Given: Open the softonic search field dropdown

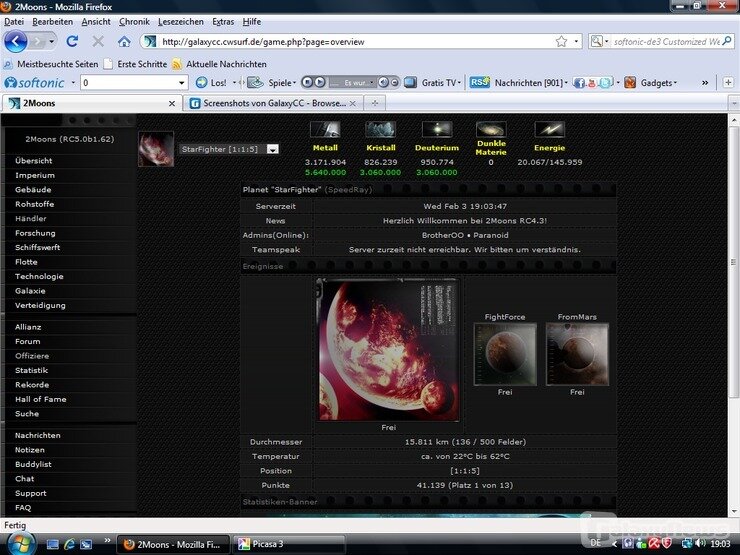Looking at the screenshot, I should [x=182, y=83].
